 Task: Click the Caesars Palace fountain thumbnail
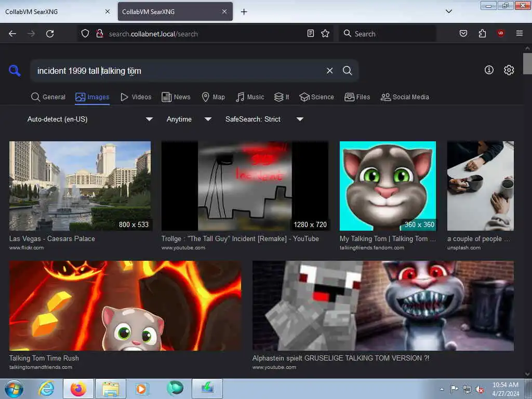tap(79, 186)
